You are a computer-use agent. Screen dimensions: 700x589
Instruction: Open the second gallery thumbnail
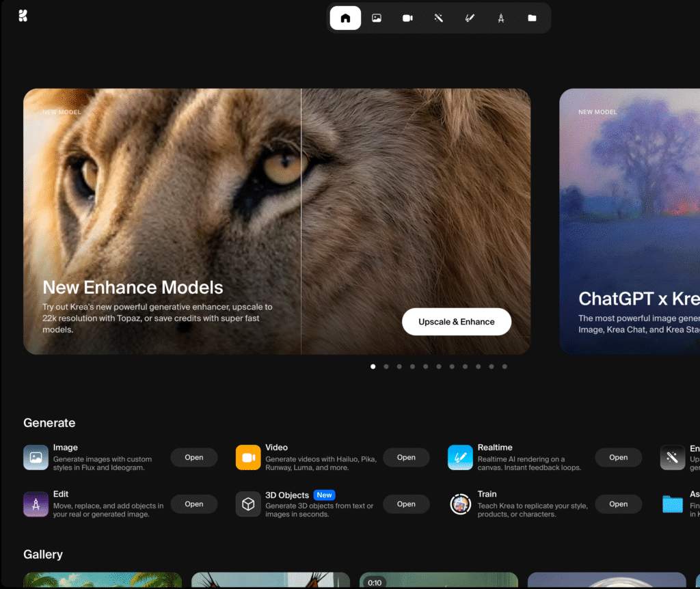click(271, 580)
